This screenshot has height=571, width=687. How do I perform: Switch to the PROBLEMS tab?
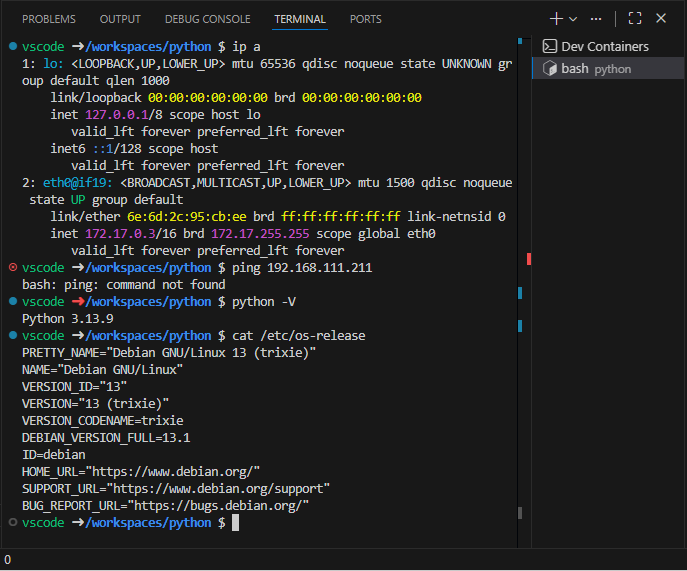pos(49,19)
